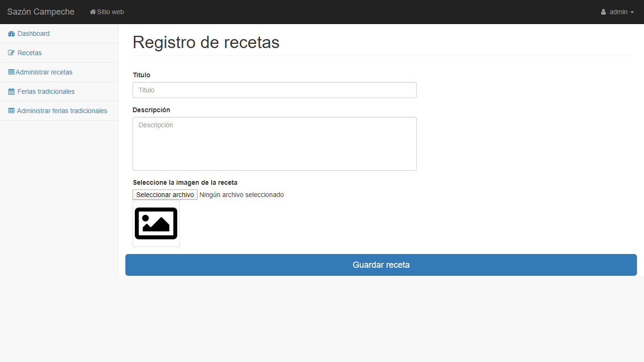Expand the admin menu using its caret arrow
Viewport: 644px width, 362px height.
pos(632,13)
